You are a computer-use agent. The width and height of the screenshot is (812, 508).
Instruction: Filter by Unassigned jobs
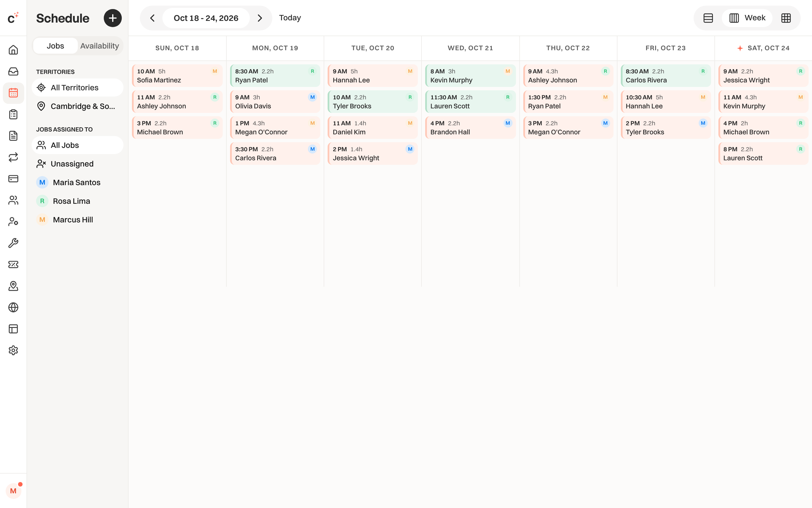coord(78,164)
